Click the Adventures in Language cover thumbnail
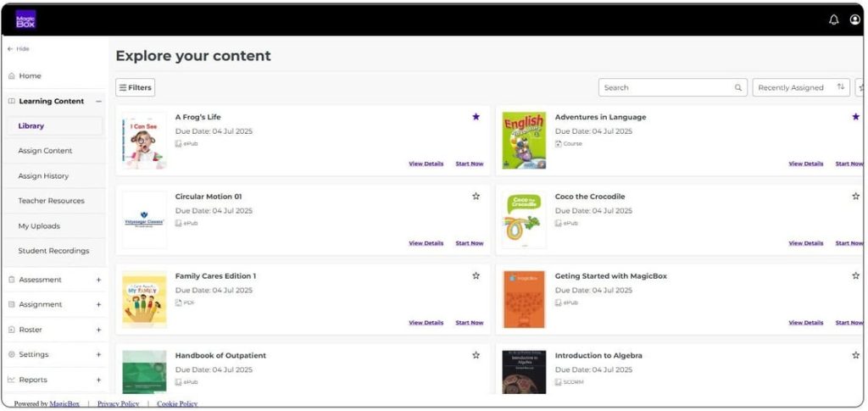The image size is (868, 411). [x=524, y=141]
